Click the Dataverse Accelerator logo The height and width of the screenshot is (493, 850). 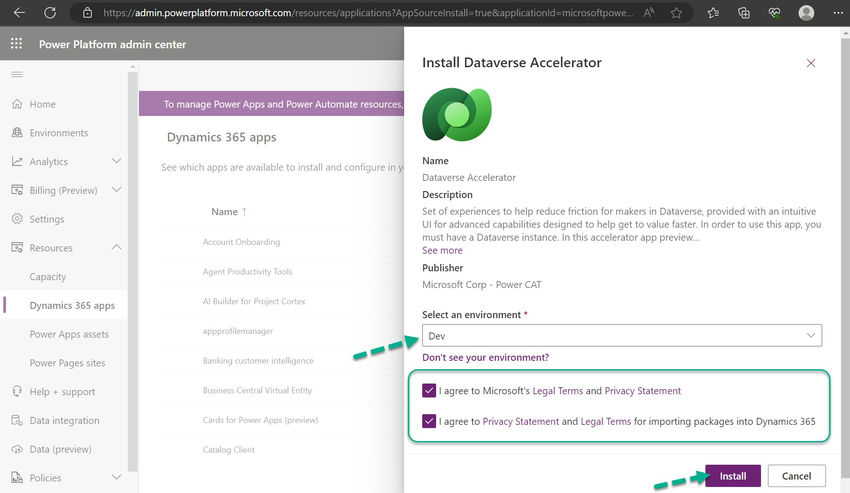457,114
